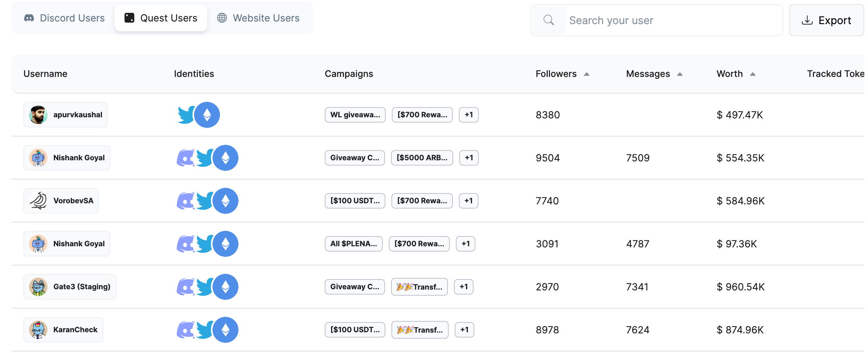The image size is (868, 353).
Task: Open KaranCheck user chip
Action: point(63,330)
